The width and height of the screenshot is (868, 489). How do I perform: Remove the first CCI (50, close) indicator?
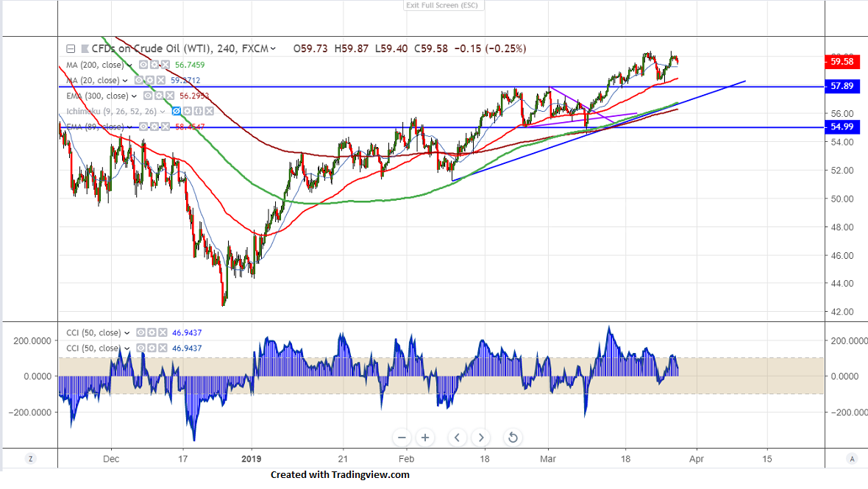point(163,332)
